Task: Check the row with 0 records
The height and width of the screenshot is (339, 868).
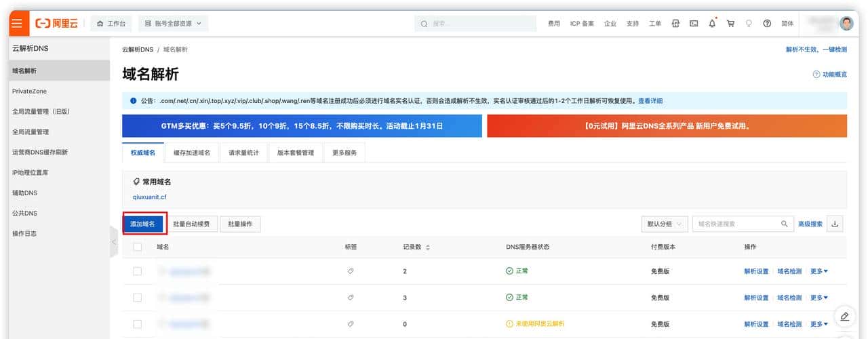Action: coord(138,324)
